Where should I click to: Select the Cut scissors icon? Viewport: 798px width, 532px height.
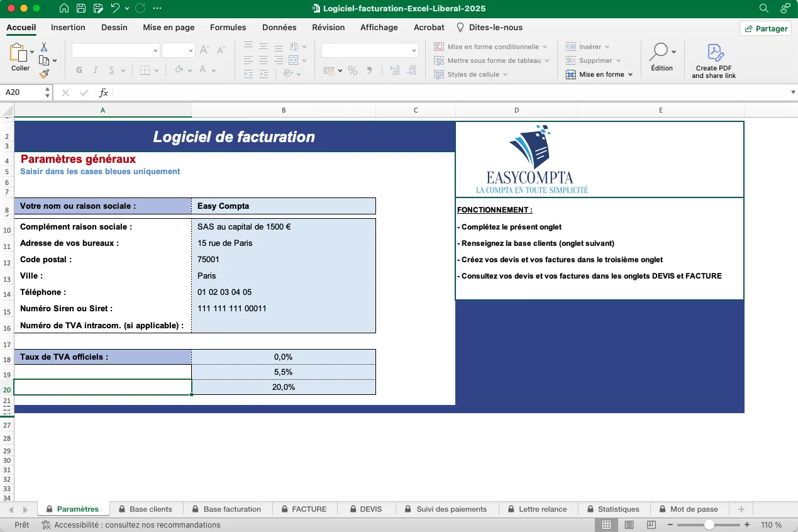click(44, 47)
